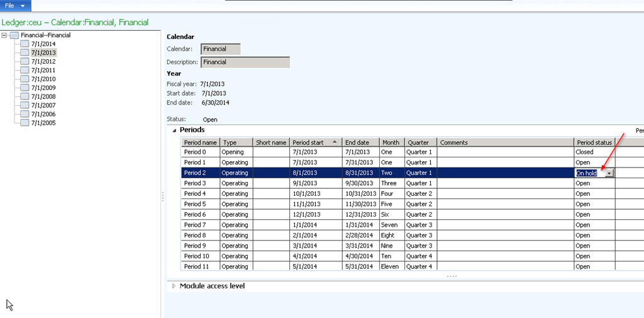Click the Description field containing Financial
This screenshot has width=644, height=318.
pos(245,62)
